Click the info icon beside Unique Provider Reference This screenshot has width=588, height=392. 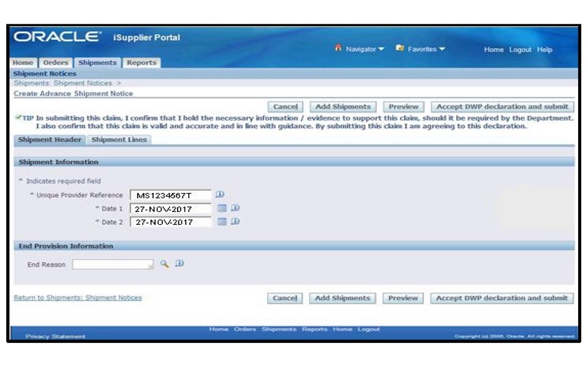221,195
